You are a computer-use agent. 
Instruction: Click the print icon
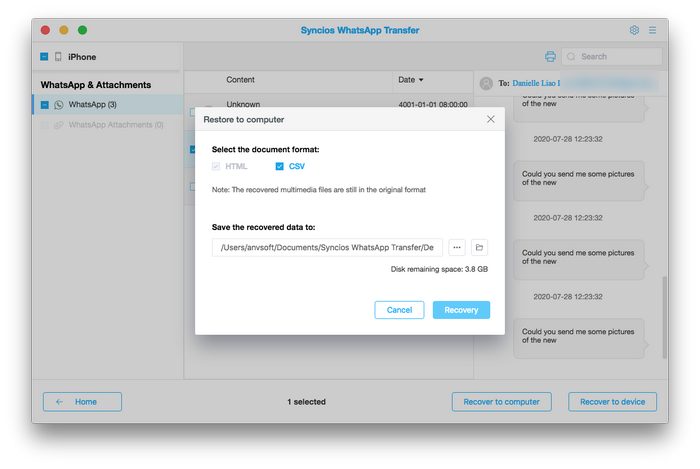550,56
